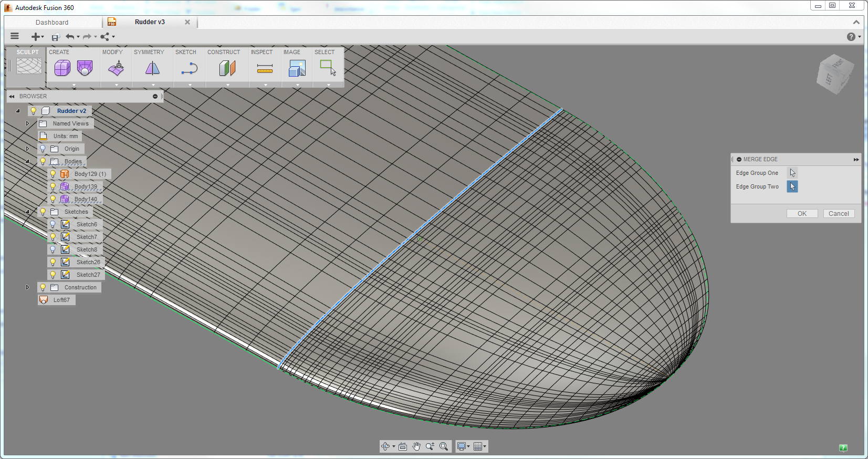Activate Edge Group One selector
This screenshot has width=868, height=459.
[792, 173]
